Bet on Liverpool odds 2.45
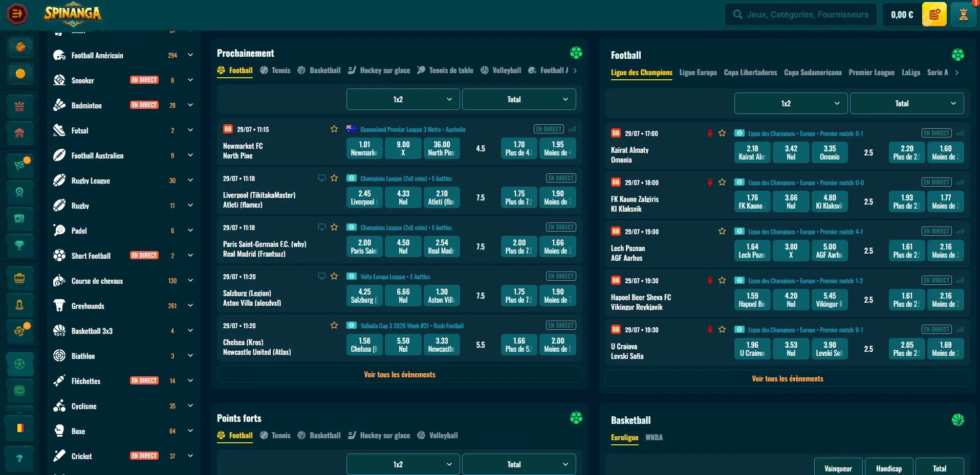Viewport: 980px width, 475px height. [x=364, y=197]
